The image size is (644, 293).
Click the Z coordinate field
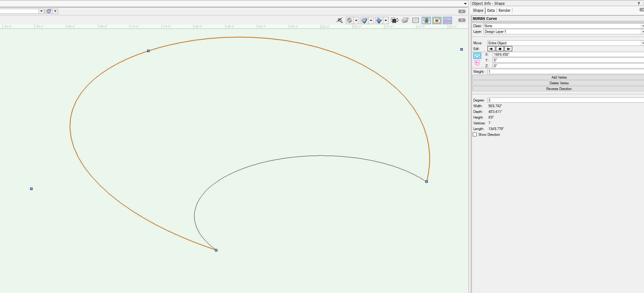point(568,66)
